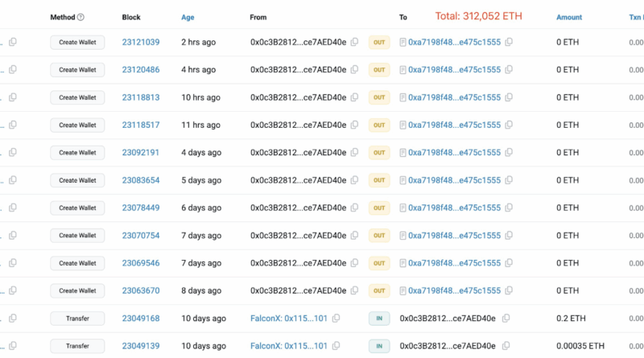The image size is (644, 358).
Task: Click Create Wallet method badge in block 23078449 row
Action: tap(77, 208)
